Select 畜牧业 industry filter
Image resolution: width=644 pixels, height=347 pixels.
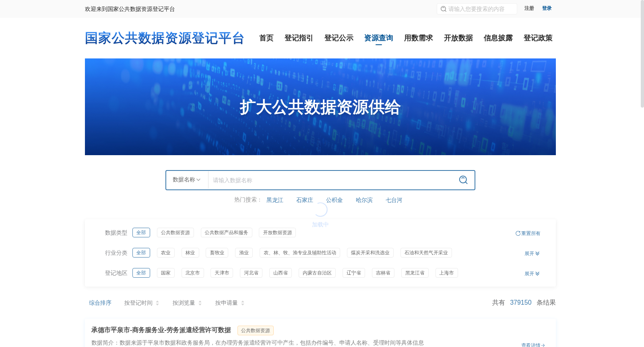point(217,253)
